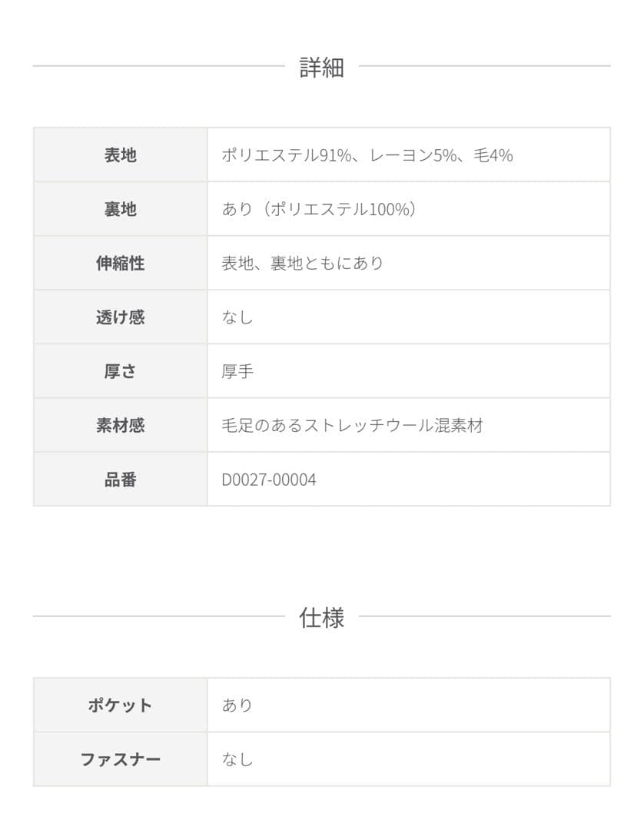Viewport: 644px width, 830px height.
Task: Click the ファスナー label cell
Action: tap(121, 759)
